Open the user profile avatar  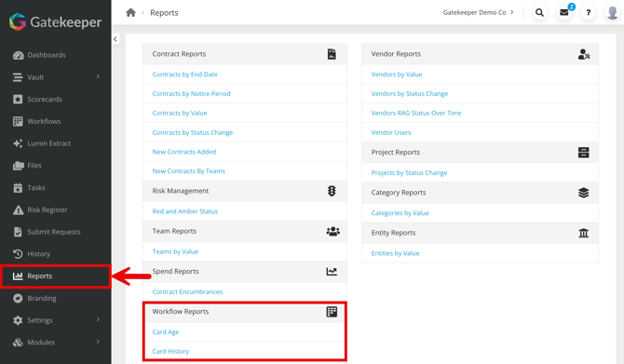613,13
